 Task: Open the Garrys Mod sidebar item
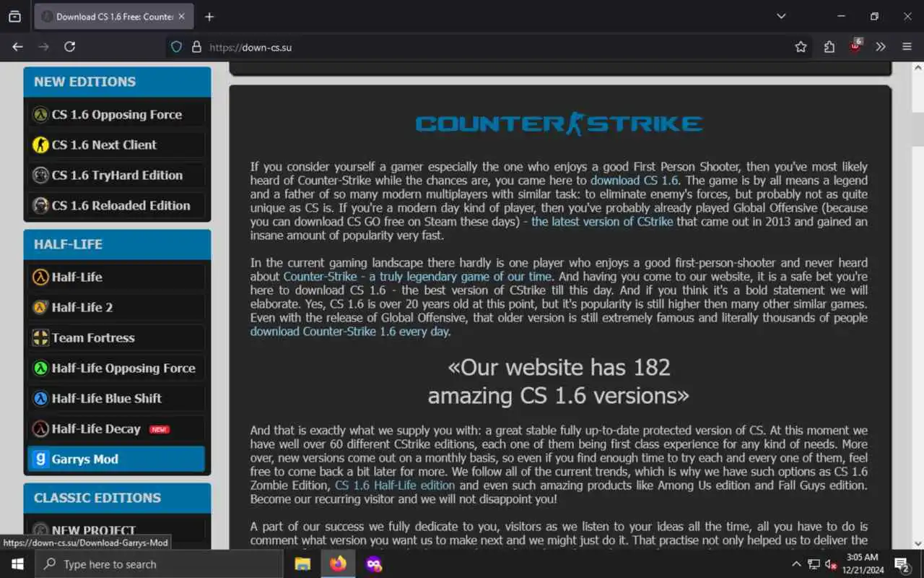(x=116, y=459)
